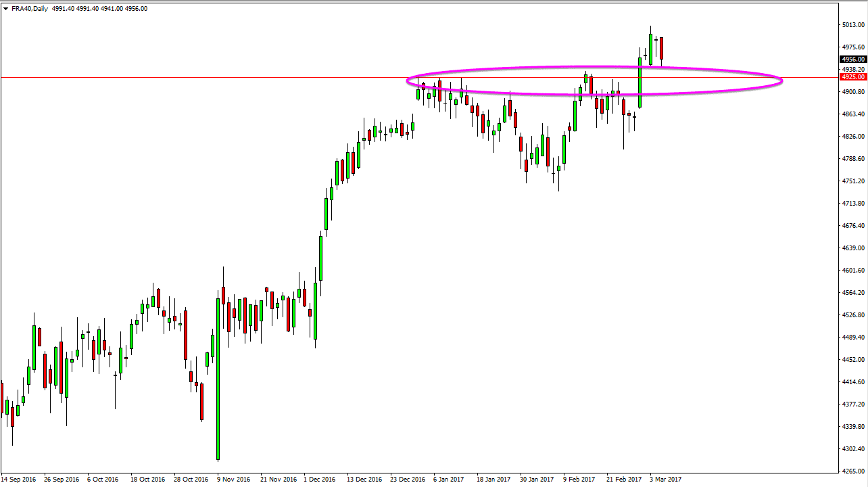
Task: Click the 21 Feb 2017 date label
Action: click(x=624, y=480)
